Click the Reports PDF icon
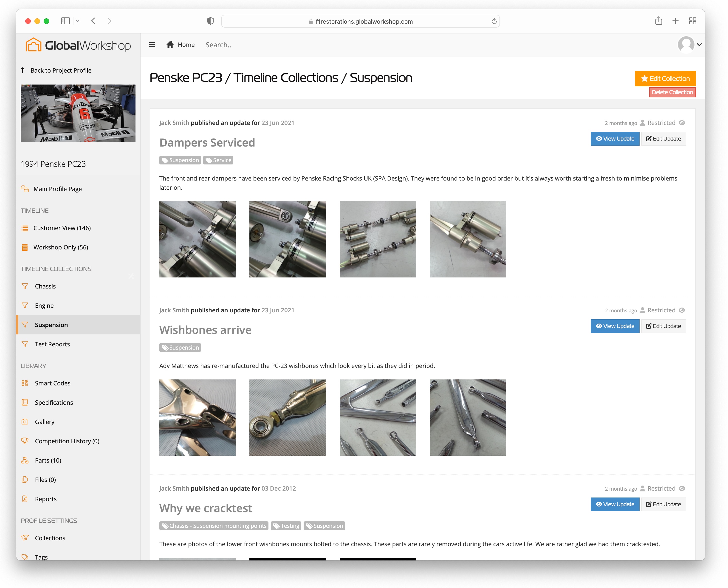 tap(25, 499)
